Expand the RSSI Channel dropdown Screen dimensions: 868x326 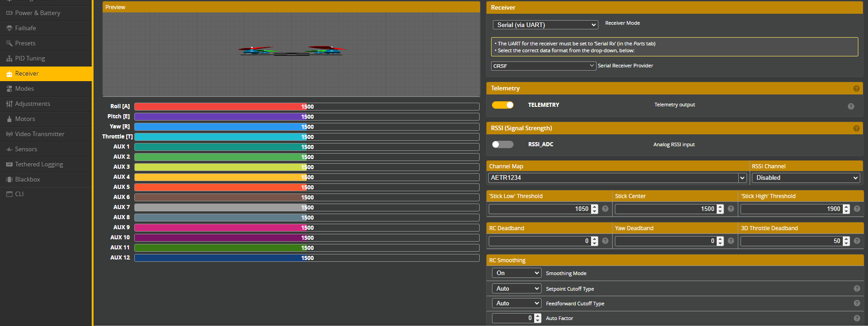[x=806, y=178]
